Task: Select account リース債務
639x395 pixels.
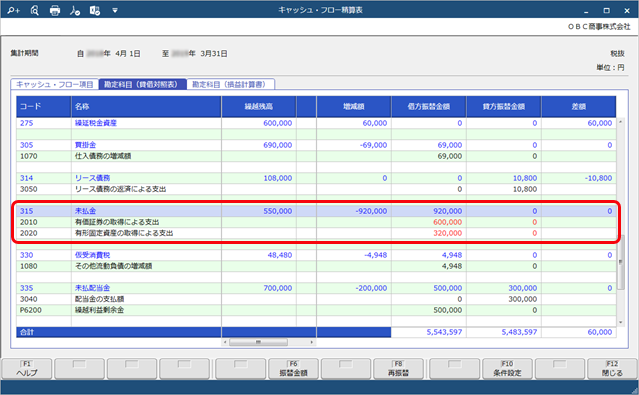Action: pyautogui.click(x=92, y=178)
